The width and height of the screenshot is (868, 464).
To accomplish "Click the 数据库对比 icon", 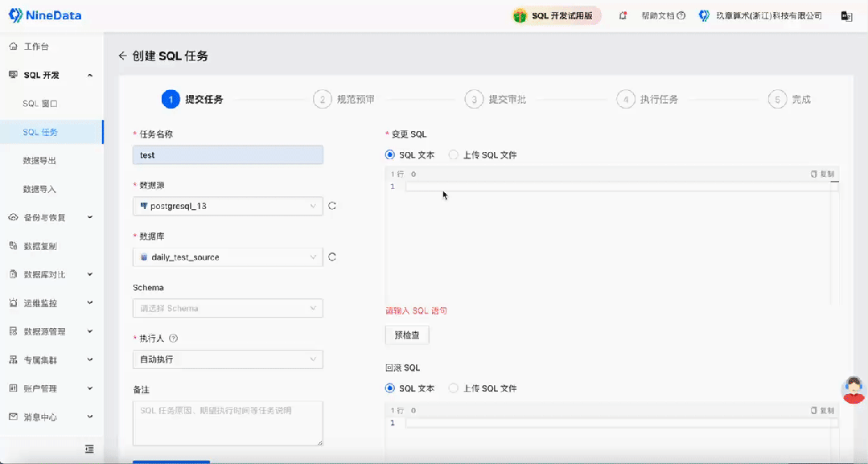I will click(x=14, y=274).
